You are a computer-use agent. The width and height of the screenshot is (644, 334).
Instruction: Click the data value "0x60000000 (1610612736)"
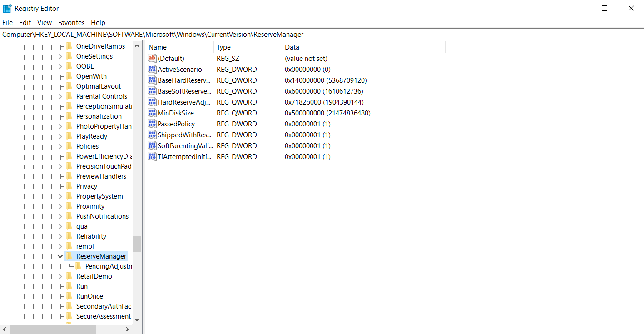pos(324,91)
